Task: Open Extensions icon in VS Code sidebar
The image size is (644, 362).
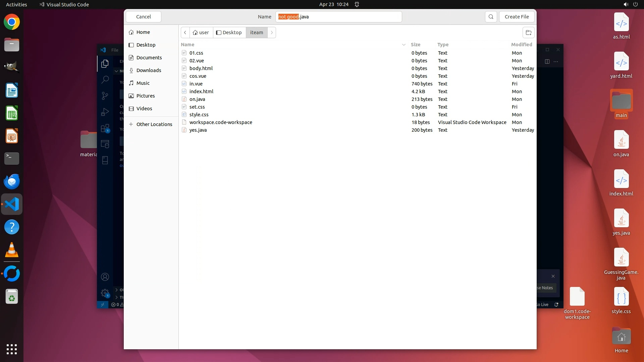Action: (105, 128)
